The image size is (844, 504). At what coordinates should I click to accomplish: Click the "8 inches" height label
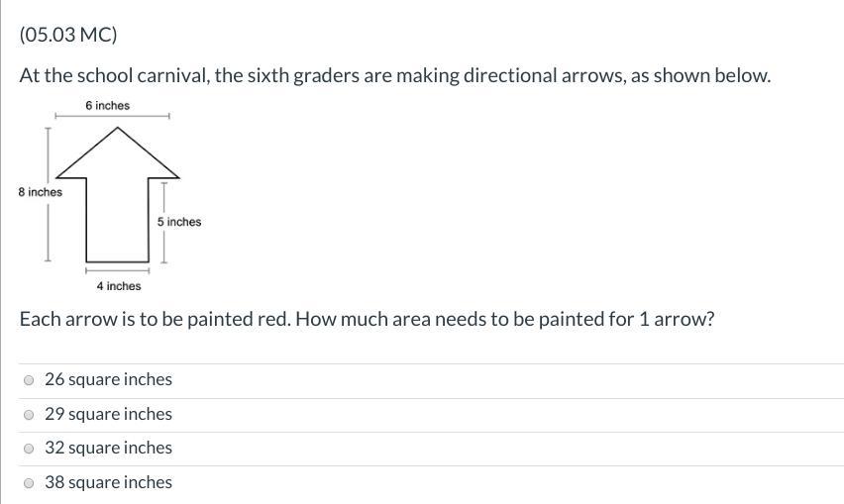[40, 192]
